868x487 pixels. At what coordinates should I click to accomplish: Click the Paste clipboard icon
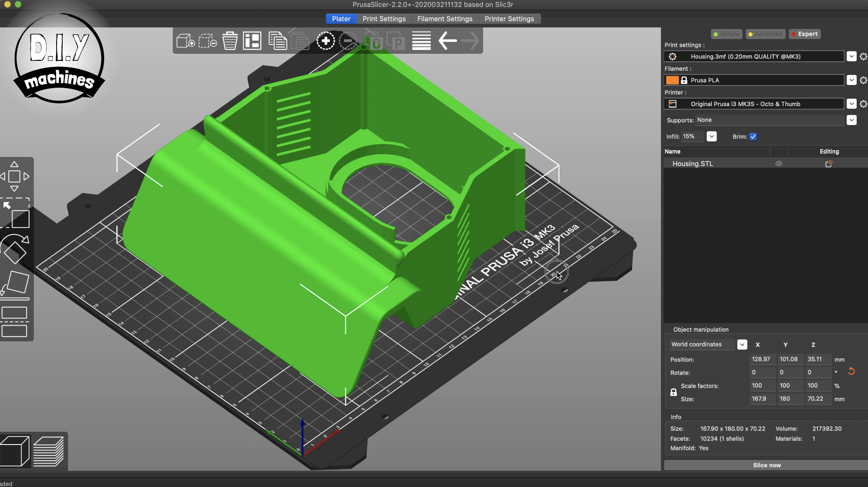(300, 41)
